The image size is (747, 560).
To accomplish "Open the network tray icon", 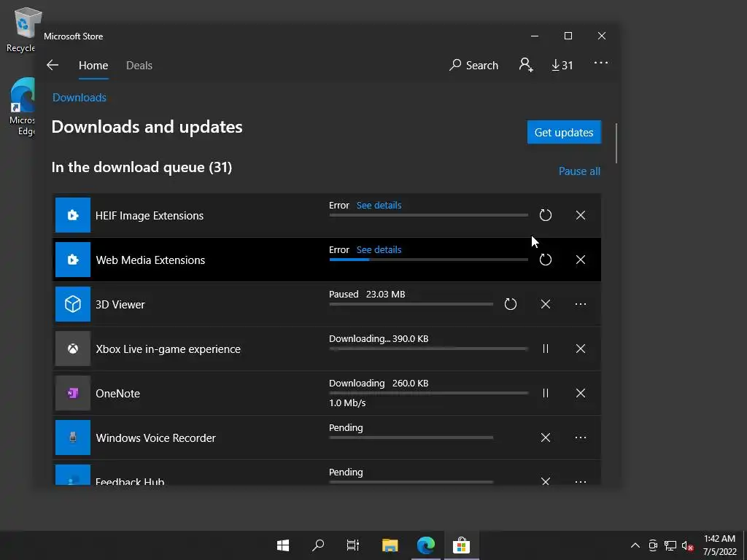I will pos(670,545).
